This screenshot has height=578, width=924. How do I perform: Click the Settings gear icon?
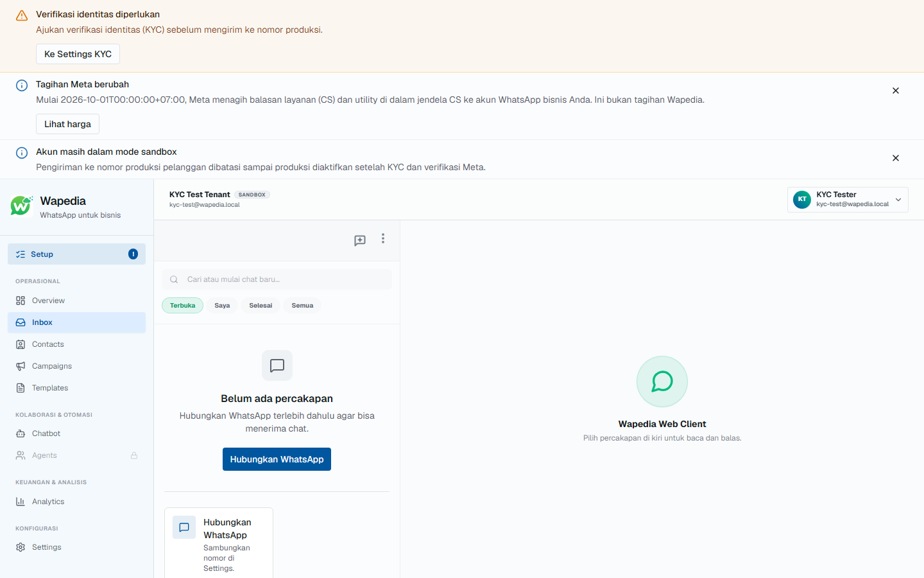(21, 547)
